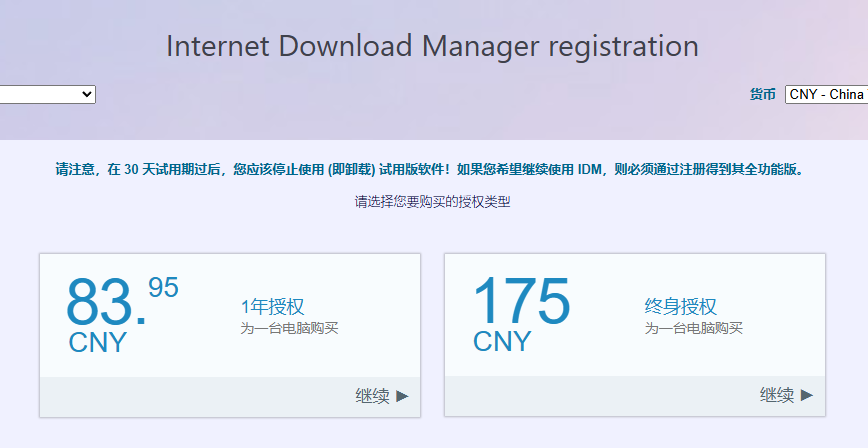Screen dimensions: 868x448
Task: Click the Internet Download Manager registration heading
Action: click(x=432, y=46)
